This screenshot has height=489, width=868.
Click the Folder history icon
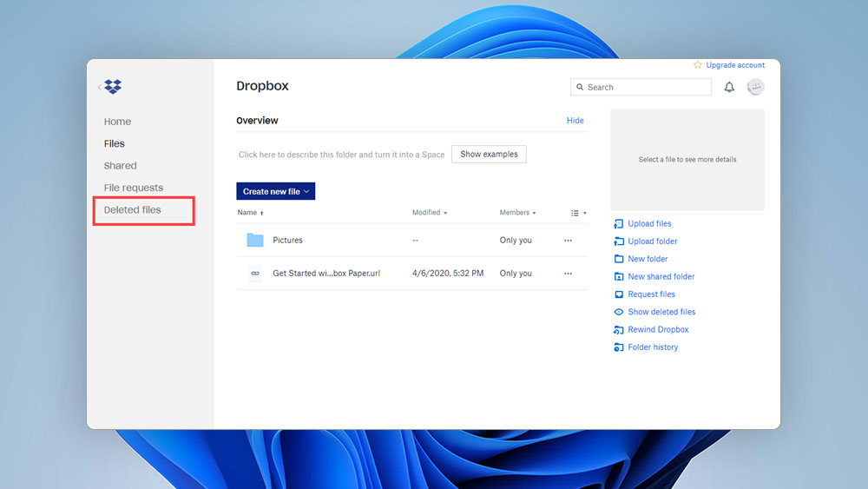tap(618, 347)
